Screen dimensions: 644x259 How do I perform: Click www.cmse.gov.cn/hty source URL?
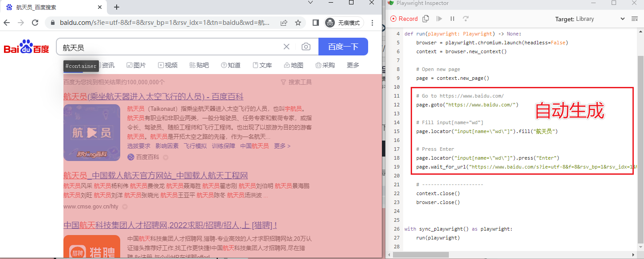[x=91, y=207]
